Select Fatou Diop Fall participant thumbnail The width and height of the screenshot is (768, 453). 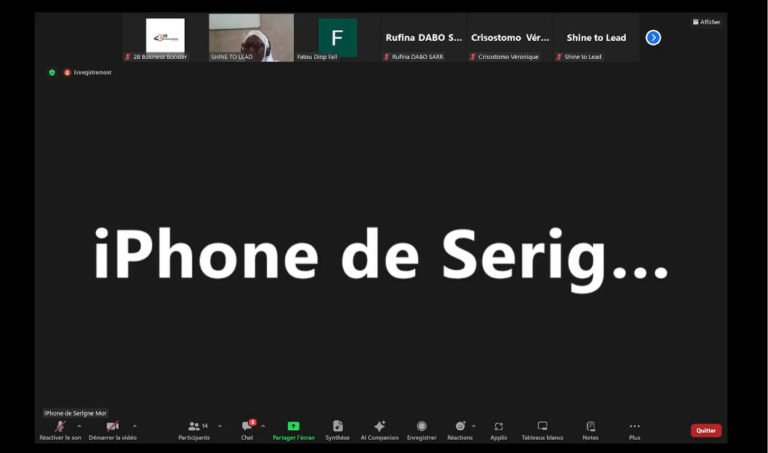(x=337, y=38)
